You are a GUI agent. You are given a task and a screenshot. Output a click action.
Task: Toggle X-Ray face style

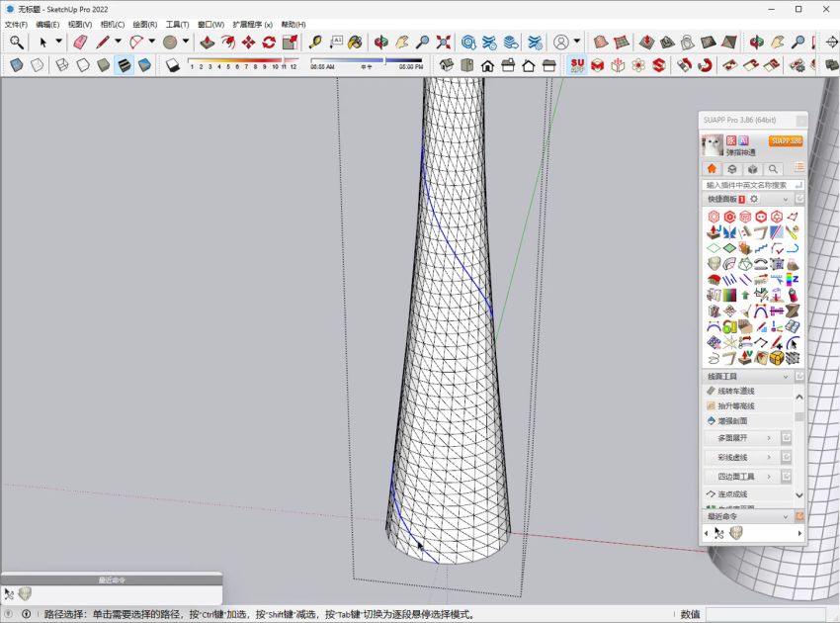[17, 65]
